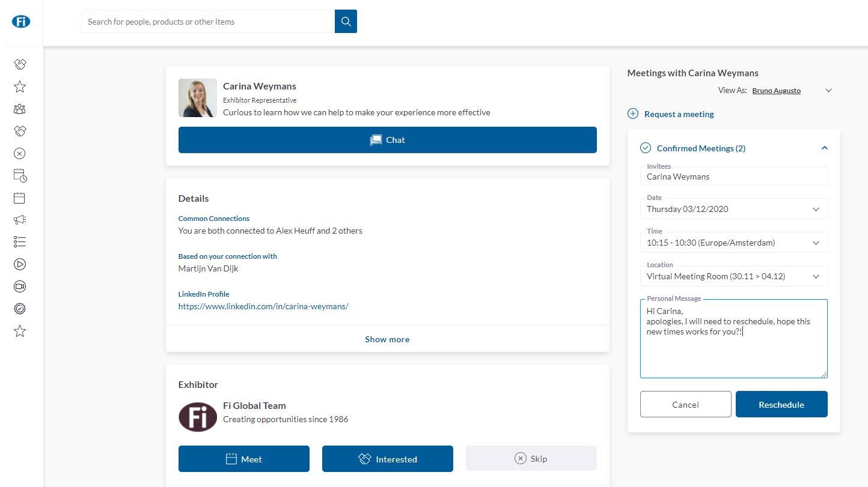Viewport: 868px width, 487px height.
Task: Open the handshake icon above the circled X icon
Action: click(20, 131)
